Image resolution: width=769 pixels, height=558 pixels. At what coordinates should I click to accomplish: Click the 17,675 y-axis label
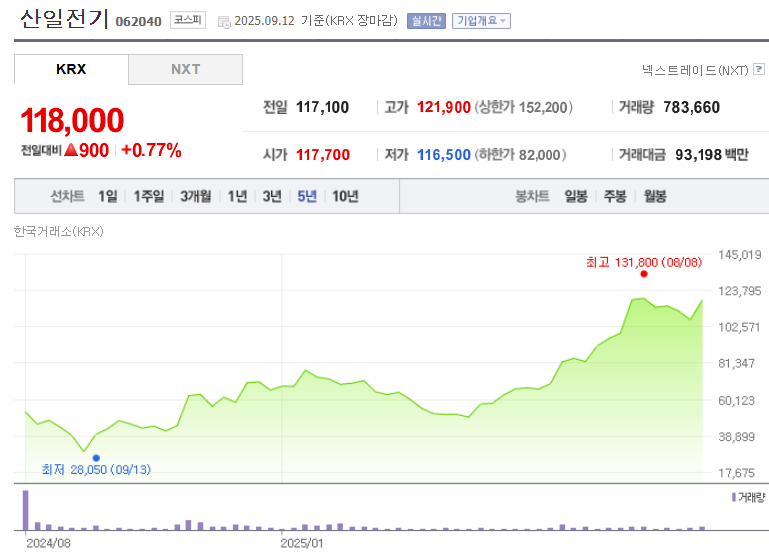(x=736, y=473)
